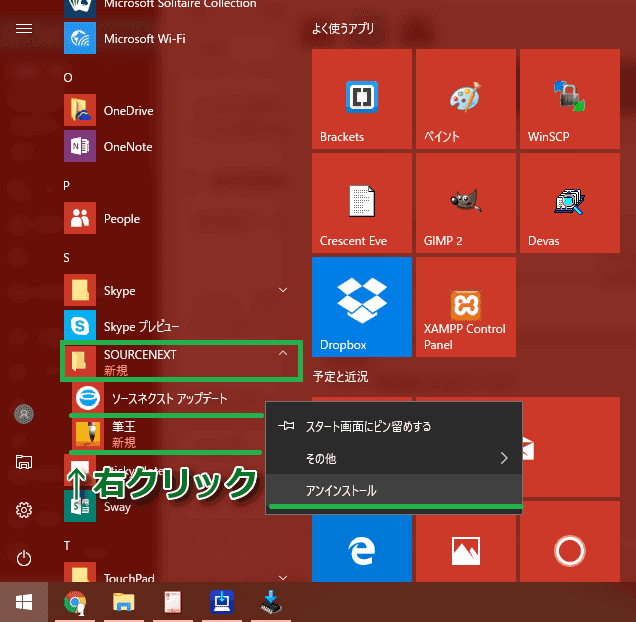Open the blue download-monitor taskbar app
This screenshot has height=622, width=636.
pos(222,602)
